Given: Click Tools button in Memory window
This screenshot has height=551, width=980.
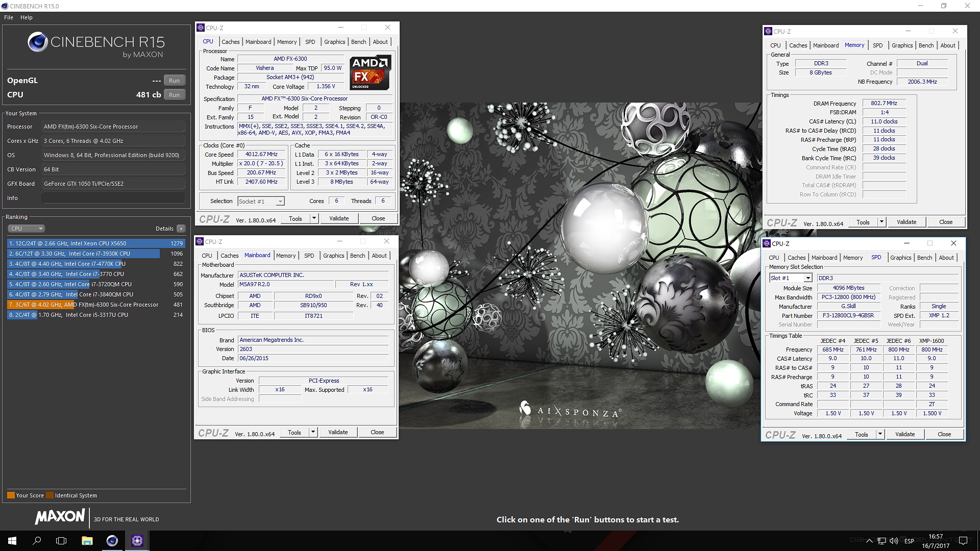Looking at the screenshot, I should [863, 222].
